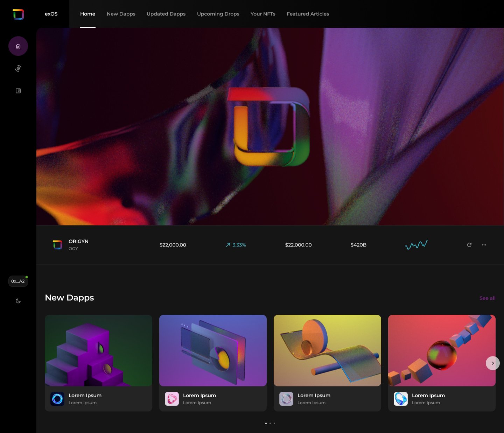Click the Lorem Ipsum title on the second card
Viewport: 504px width, 433px height.
coord(199,396)
